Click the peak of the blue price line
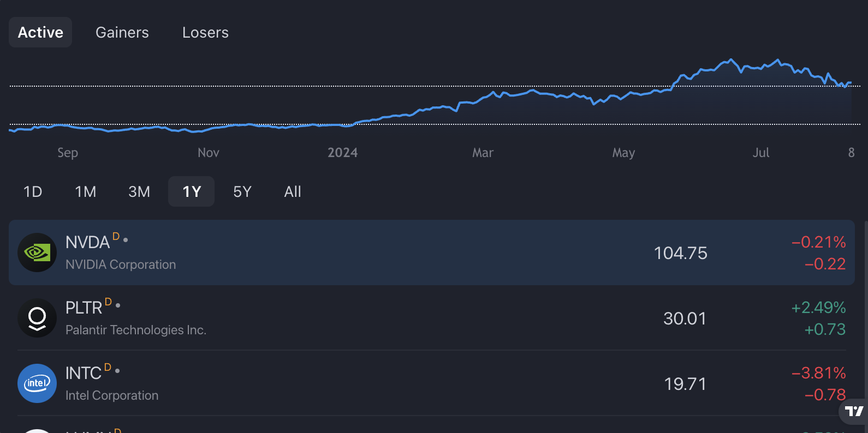Image resolution: width=868 pixels, height=433 pixels. click(x=730, y=59)
